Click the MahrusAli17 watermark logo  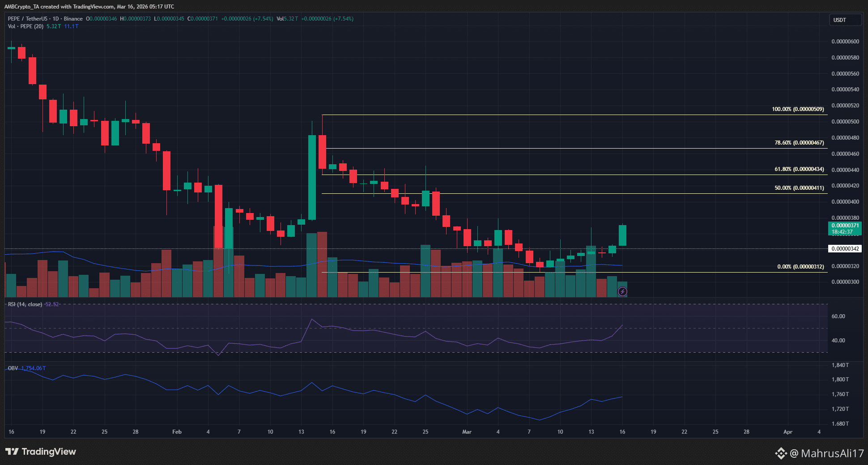point(781,453)
